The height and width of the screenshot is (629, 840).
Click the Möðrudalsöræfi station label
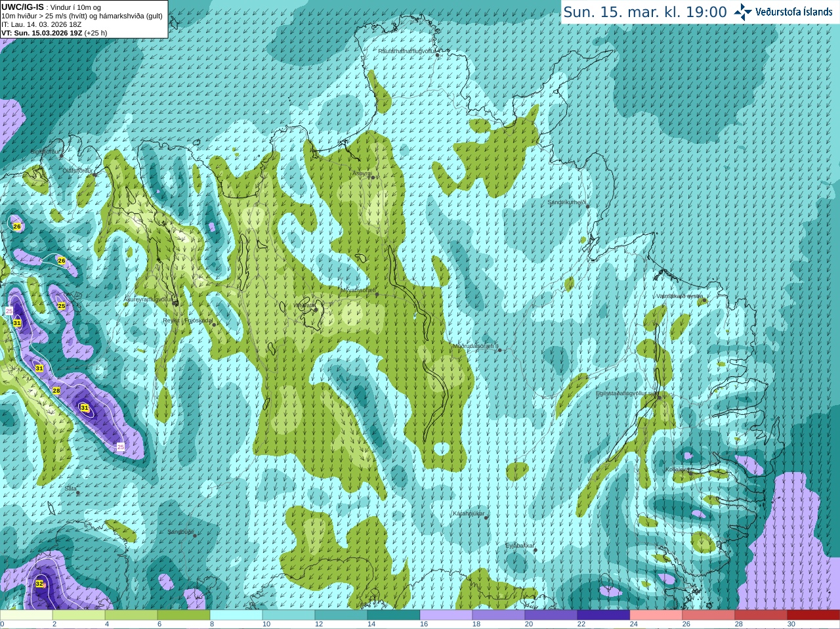click(x=475, y=346)
